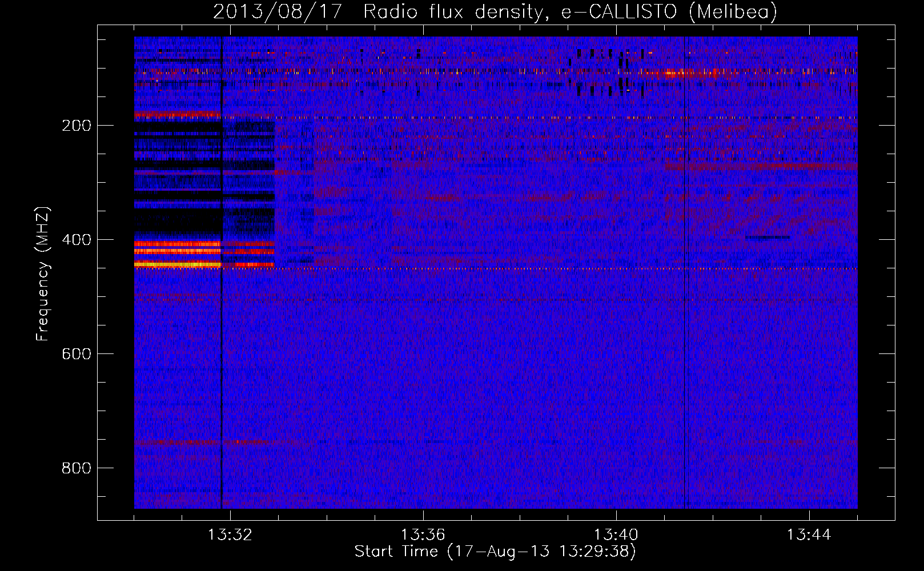The height and width of the screenshot is (571, 924).
Task: Click the 13:32 time tick label
Action: pos(230,535)
